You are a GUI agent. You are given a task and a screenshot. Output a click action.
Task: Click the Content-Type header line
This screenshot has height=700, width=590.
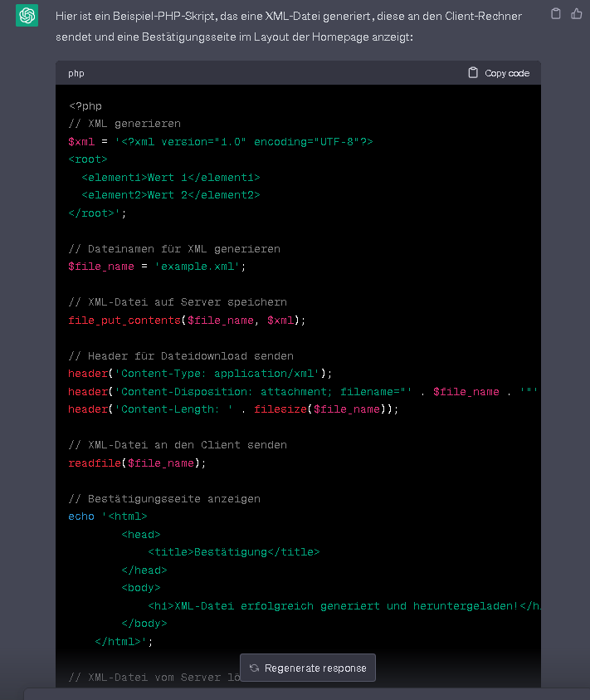point(199,374)
